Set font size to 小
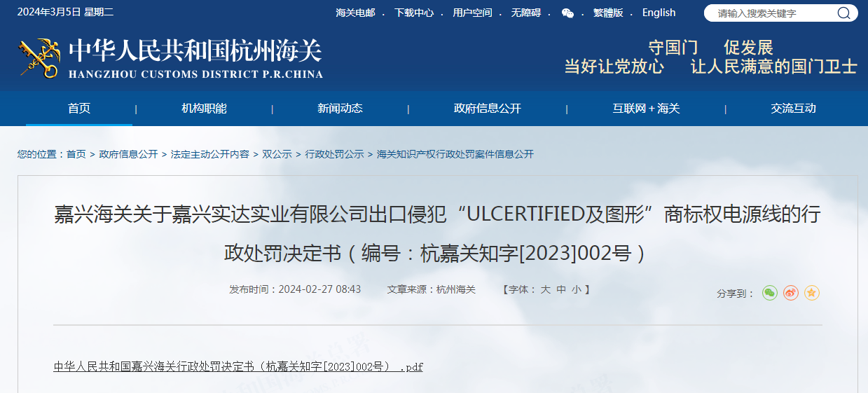868x393 pixels. (576, 289)
